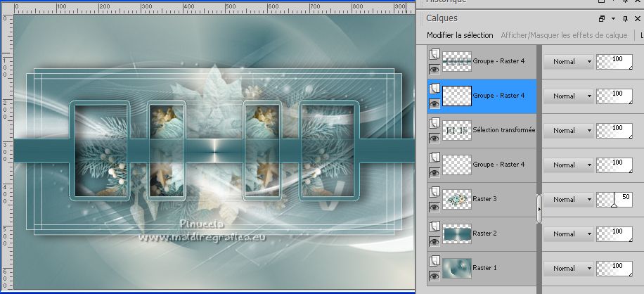The height and width of the screenshot is (294, 644).
Task: Click the layer type icon of Sélection transformée
Action: (434, 123)
